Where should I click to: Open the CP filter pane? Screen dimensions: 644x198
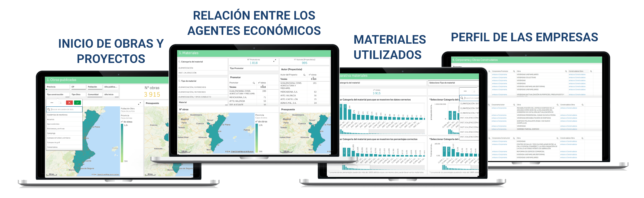(x=78, y=87)
